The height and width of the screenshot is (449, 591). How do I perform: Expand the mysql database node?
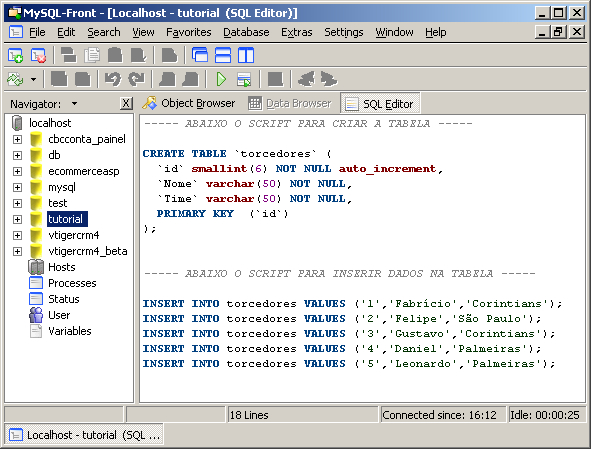(17, 187)
